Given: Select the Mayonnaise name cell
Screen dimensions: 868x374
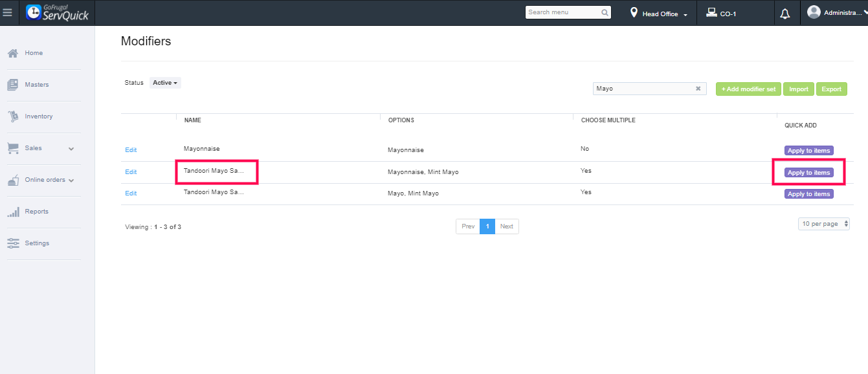Looking at the screenshot, I should [x=201, y=149].
